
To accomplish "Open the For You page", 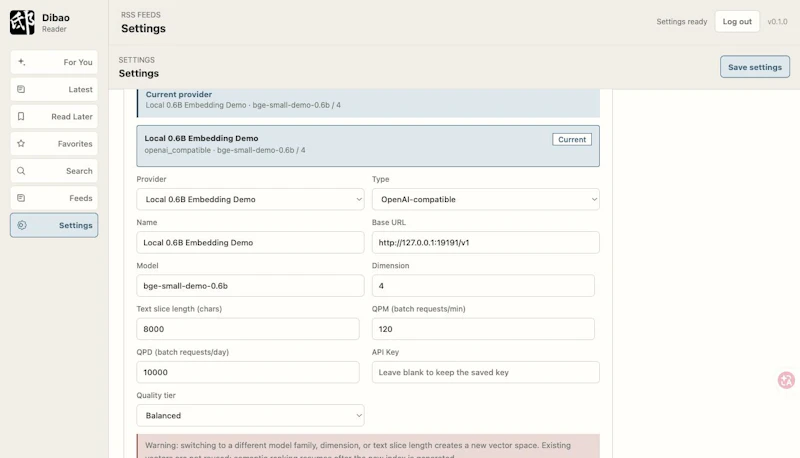I will (x=54, y=62).
